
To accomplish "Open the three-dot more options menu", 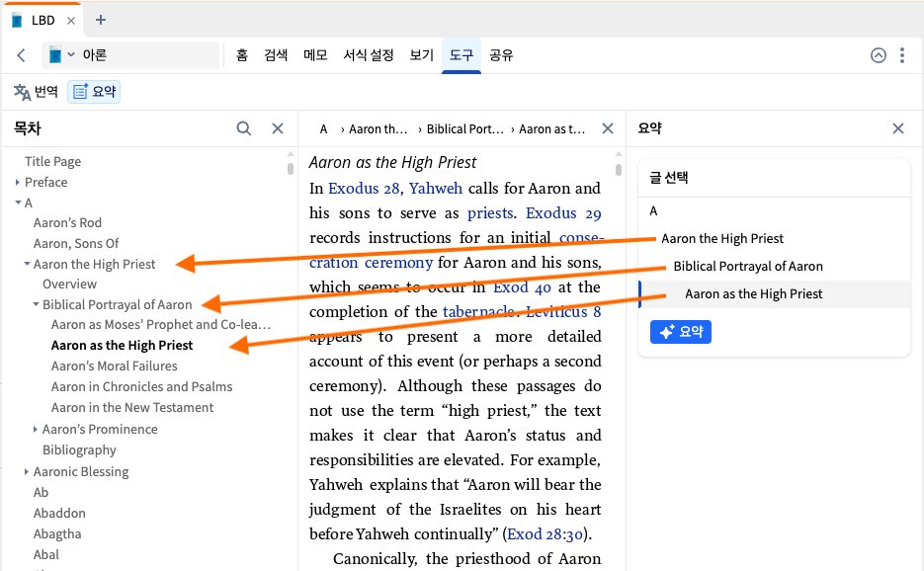I will click(902, 55).
